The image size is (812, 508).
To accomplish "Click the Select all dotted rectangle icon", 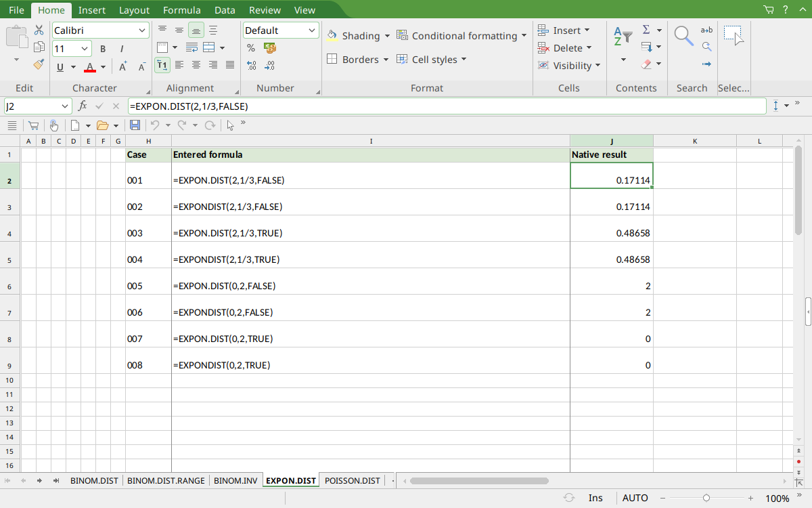I will pyautogui.click(x=734, y=35).
